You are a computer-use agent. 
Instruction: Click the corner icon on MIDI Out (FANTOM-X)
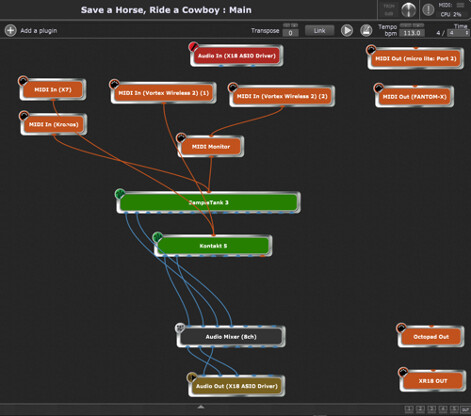pos(378,88)
